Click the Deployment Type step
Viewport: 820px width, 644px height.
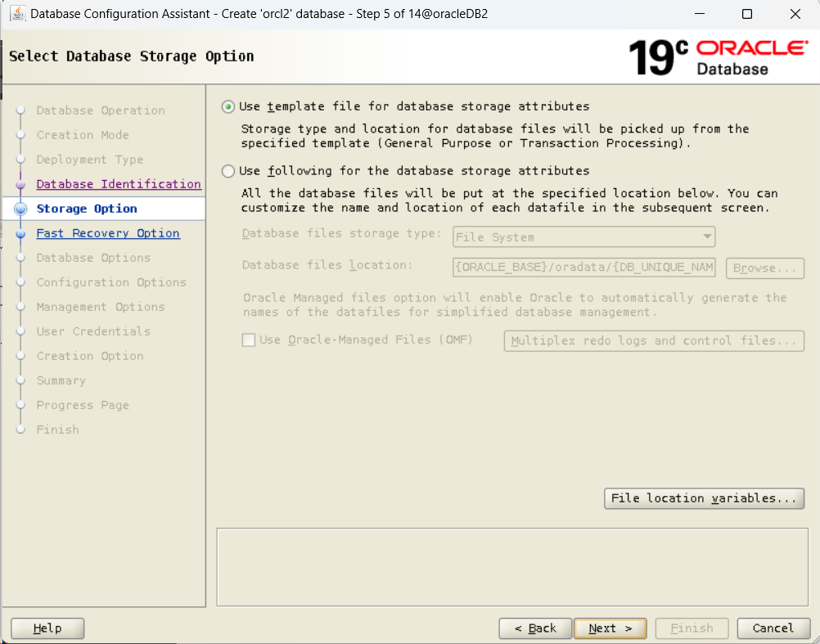[90, 160]
